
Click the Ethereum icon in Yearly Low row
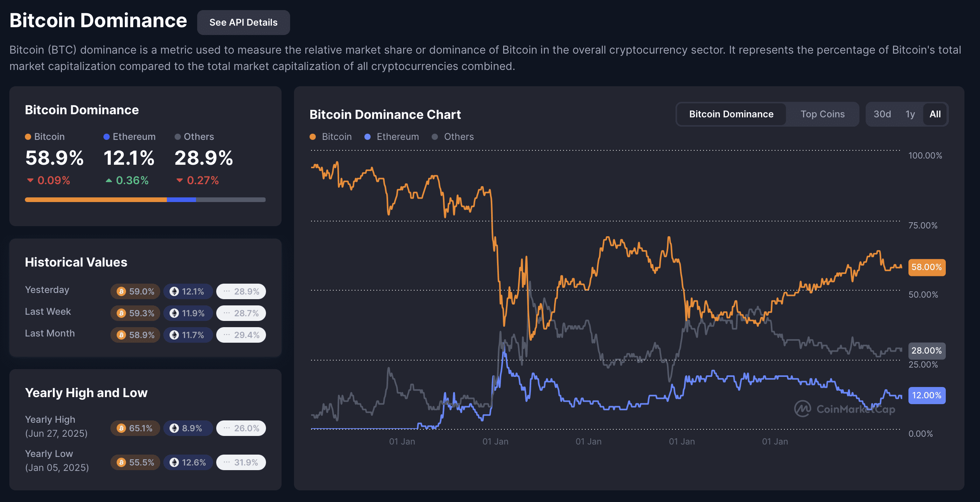coord(174,462)
